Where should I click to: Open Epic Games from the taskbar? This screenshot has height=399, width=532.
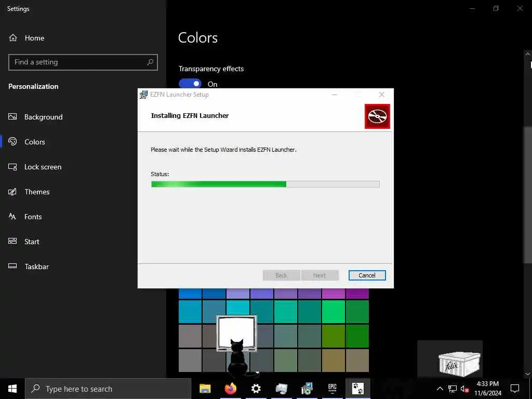332,389
